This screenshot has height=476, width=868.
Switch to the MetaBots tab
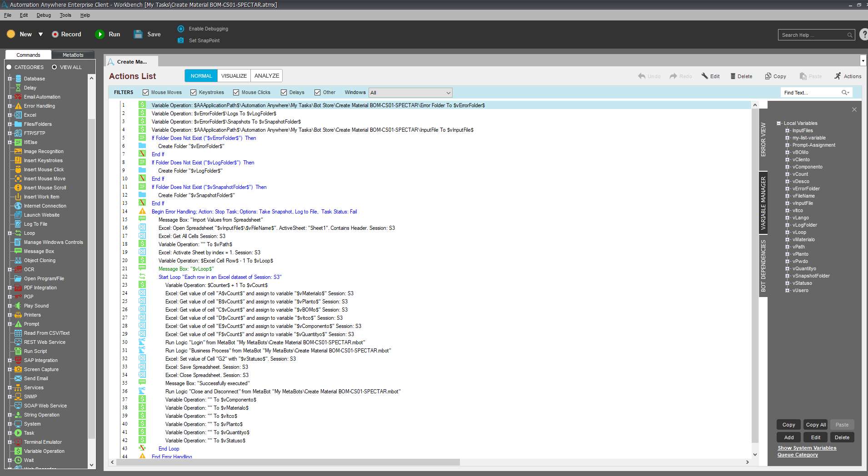coord(73,55)
